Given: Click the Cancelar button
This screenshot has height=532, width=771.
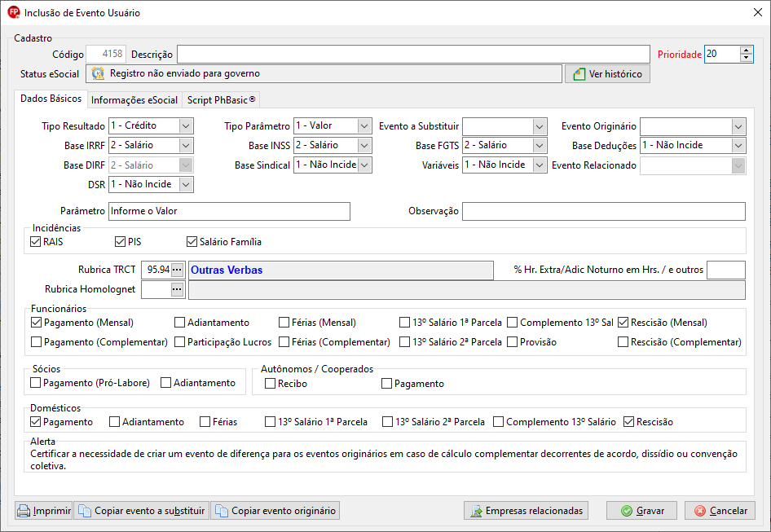Looking at the screenshot, I should pyautogui.click(x=720, y=511).
